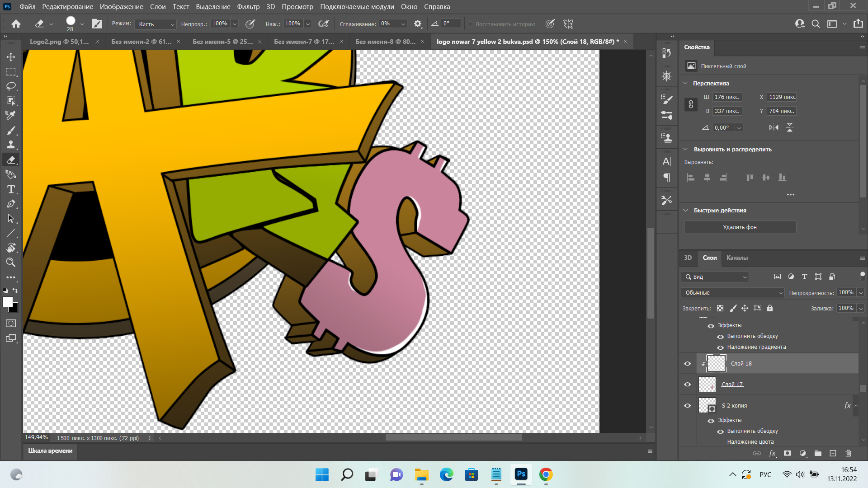Open layer filter Вид dropdown
The width and height of the screenshot is (868, 488).
click(715, 277)
